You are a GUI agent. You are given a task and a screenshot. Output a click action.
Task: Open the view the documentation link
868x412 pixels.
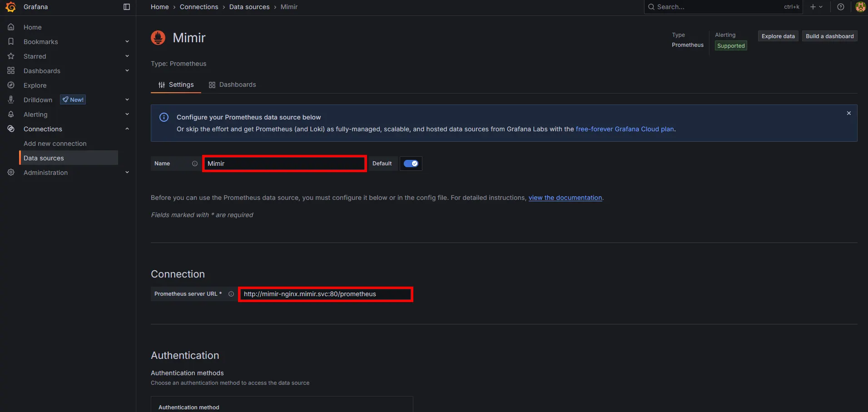pyautogui.click(x=565, y=198)
